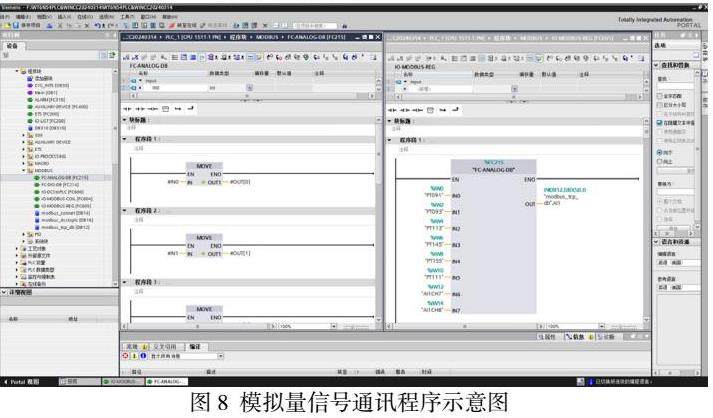The width and height of the screenshot is (713, 418).
Task: Select IO-MODBUS-REG [FC605] in project tree
Action: [63, 206]
